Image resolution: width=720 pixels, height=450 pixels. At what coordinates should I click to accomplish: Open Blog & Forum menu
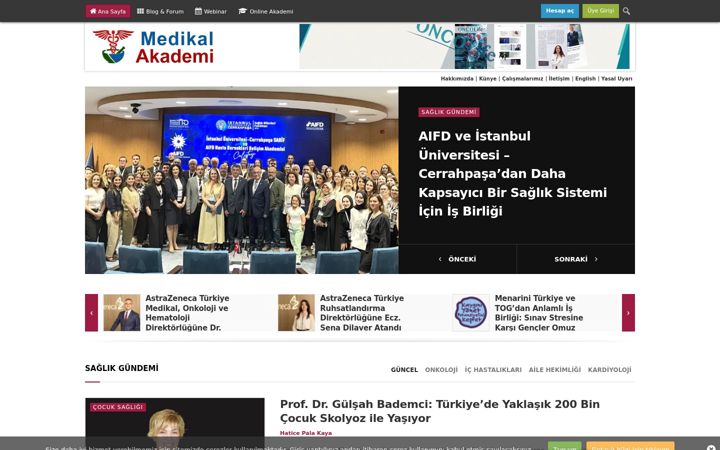160,11
